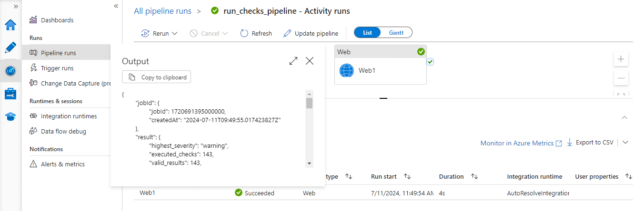
Task: Open the Learning center graduation cap icon
Action: (10, 116)
